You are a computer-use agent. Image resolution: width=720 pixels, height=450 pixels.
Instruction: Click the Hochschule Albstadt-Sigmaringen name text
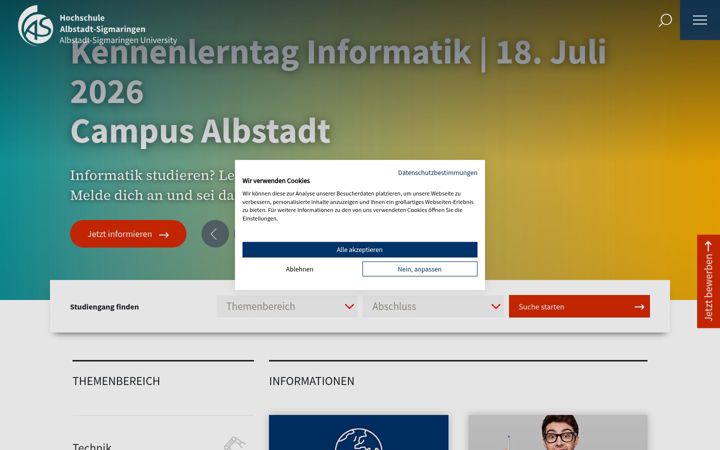tap(102, 23)
